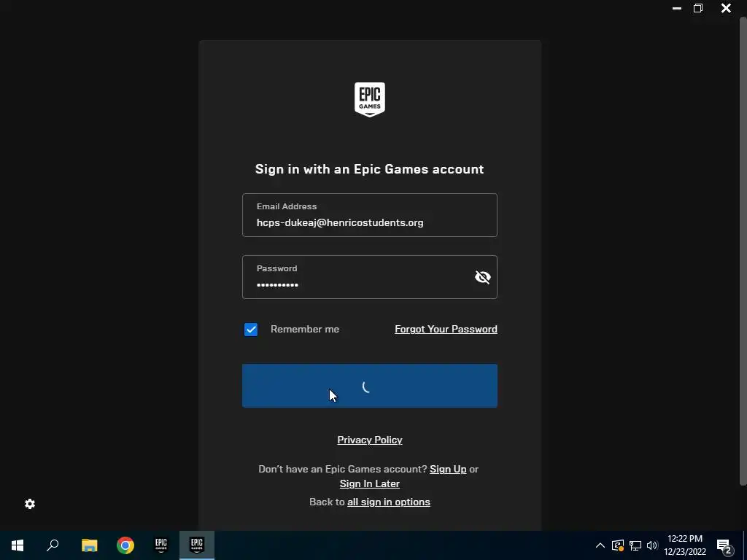Toggle password visibility eye icon
This screenshot has height=560, width=747.
tap(483, 277)
